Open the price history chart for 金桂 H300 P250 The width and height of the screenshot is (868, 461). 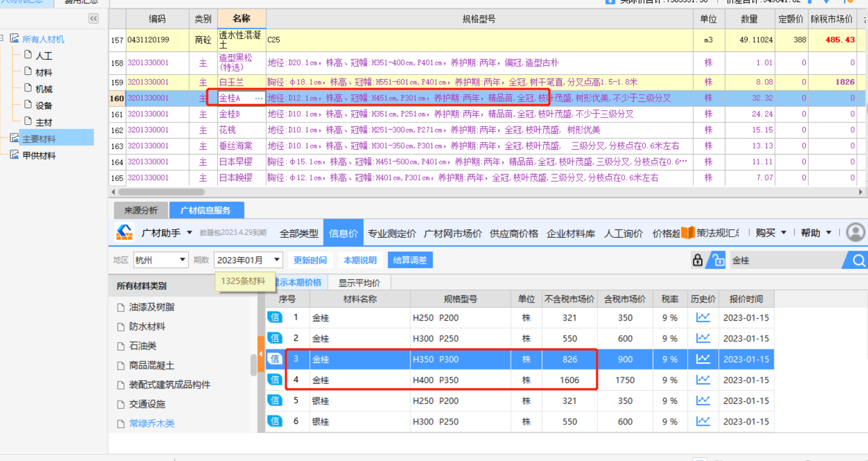click(x=703, y=338)
